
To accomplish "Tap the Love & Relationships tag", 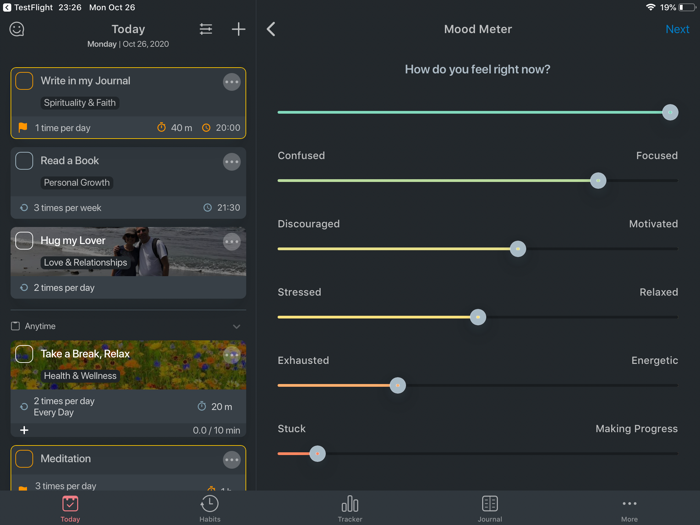I will click(85, 262).
